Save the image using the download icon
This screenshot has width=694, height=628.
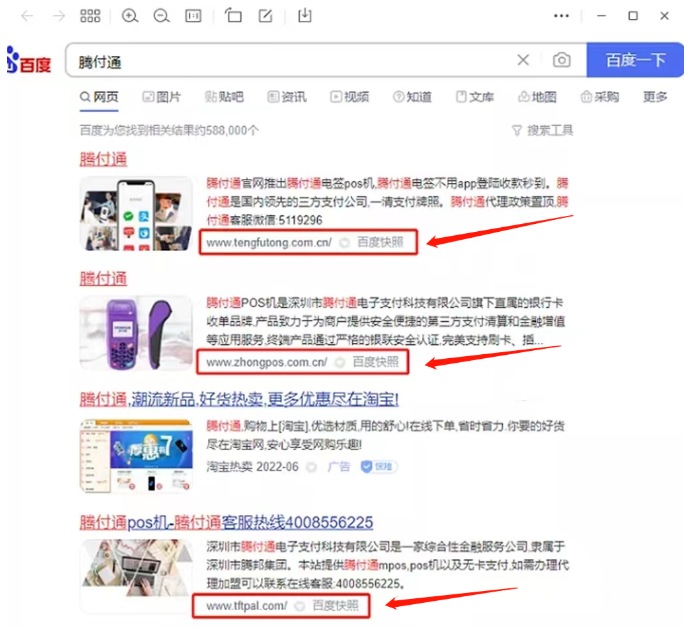(305, 15)
